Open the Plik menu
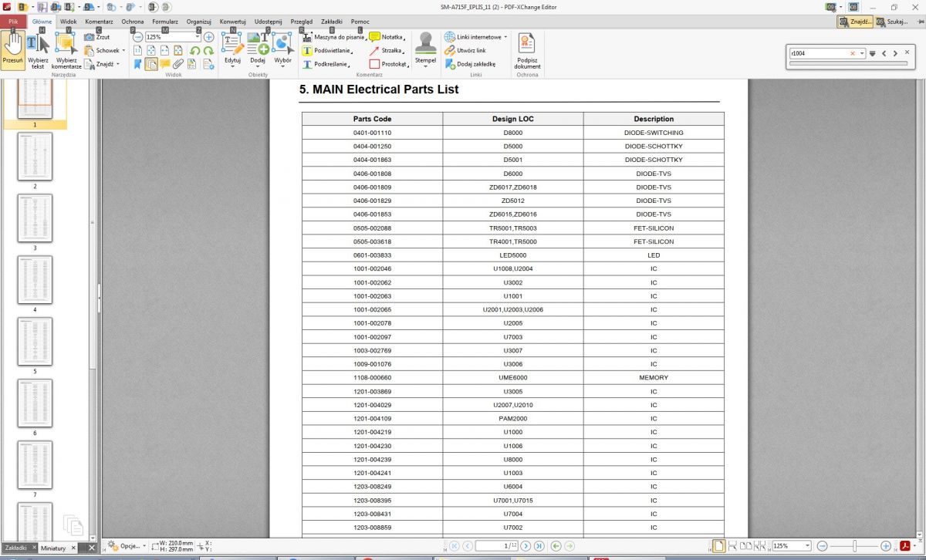Image resolution: width=926 pixels, height=560 pixels. pos(13,22)
